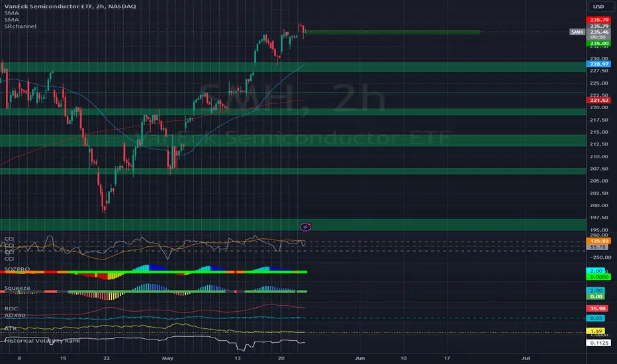
Task: Click the red 35.98 ROC value label
Action: coord(597,308)
